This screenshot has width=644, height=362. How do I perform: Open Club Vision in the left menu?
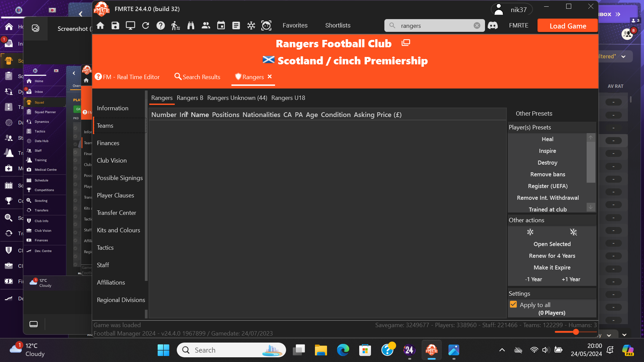pyautogui.click(x=112, y=161)
